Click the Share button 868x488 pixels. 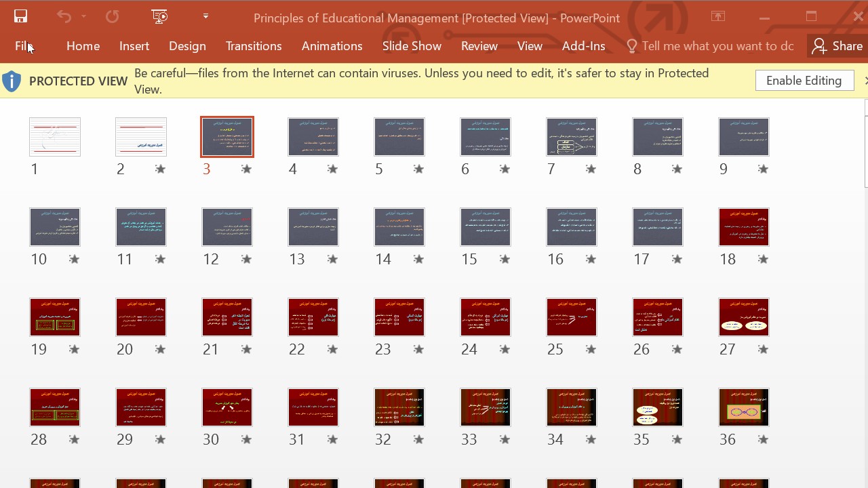tap(837, 46)
